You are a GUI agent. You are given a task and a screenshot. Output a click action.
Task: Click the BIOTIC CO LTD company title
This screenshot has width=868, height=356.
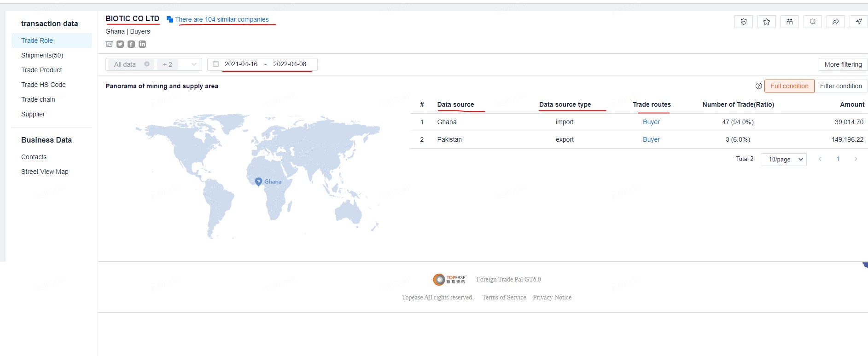[132, 18]
